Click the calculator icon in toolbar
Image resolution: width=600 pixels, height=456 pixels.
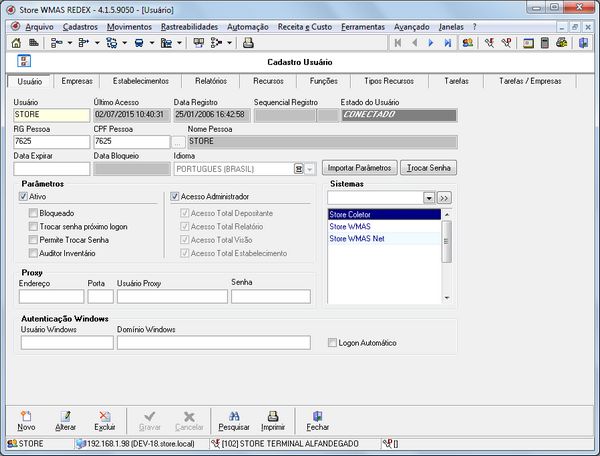point(545,43)
